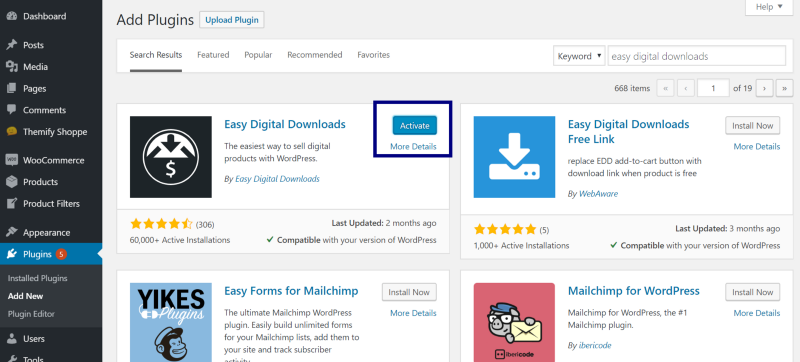The width and height of the screenshot is (800, 362).
Task: Open the Favorites tab
Action: 373,55
